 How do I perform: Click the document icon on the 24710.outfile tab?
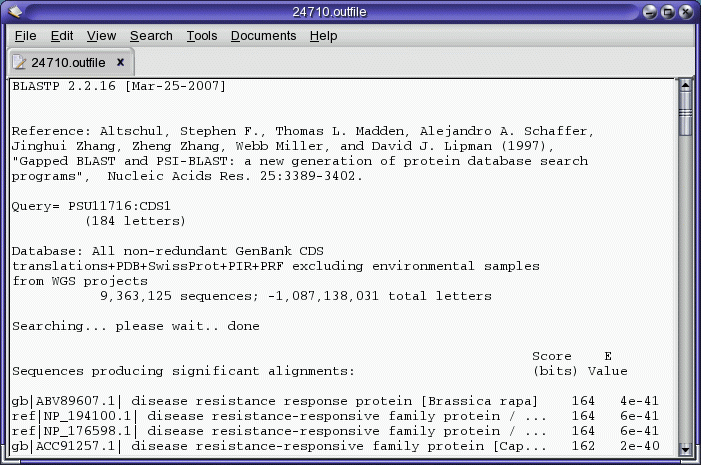point(20,62)
